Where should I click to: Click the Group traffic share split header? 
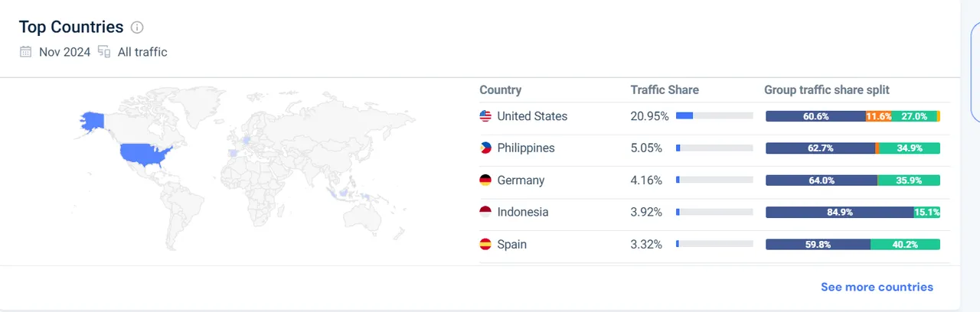(x=827, y=89)
